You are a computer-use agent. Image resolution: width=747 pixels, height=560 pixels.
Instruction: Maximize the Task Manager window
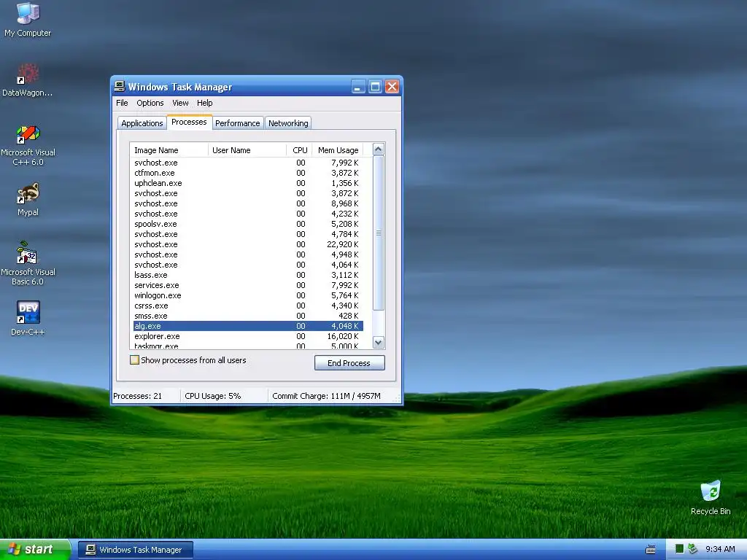[375, 87]
